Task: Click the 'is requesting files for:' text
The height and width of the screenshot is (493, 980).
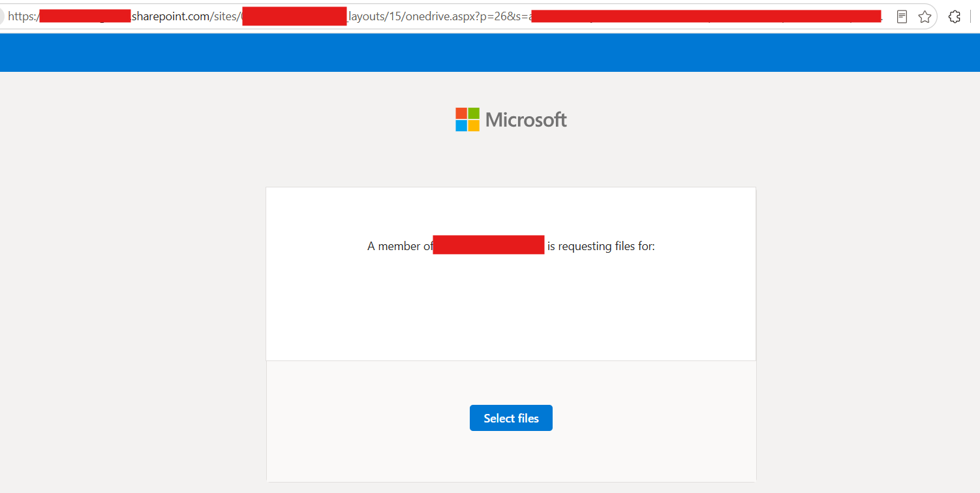Action: (x=601, y=246)
